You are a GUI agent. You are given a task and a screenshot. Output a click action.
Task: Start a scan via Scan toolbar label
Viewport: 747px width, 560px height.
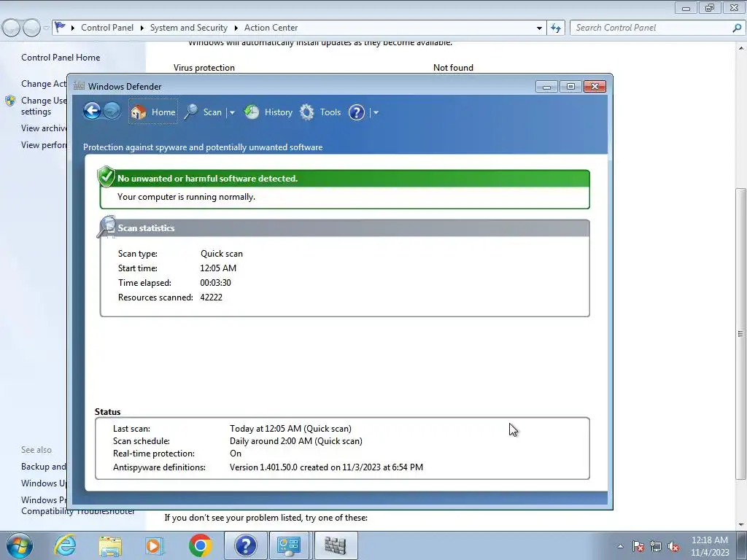click(212, 112)
